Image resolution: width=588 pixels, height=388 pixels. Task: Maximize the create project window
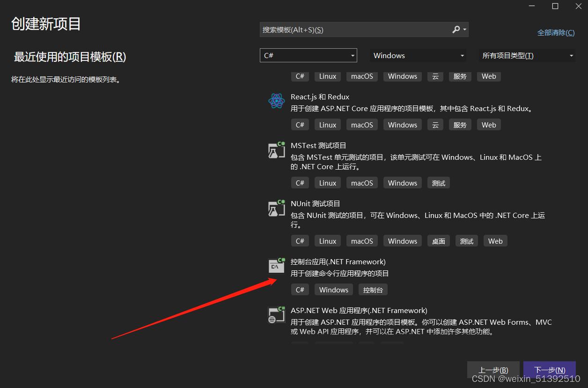555,6
